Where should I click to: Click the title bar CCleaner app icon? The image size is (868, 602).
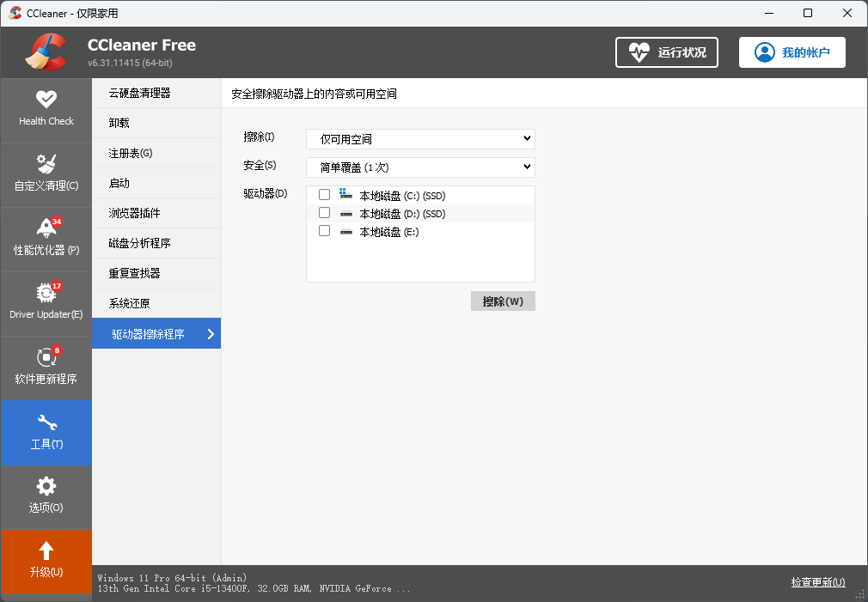click(15, 13)
